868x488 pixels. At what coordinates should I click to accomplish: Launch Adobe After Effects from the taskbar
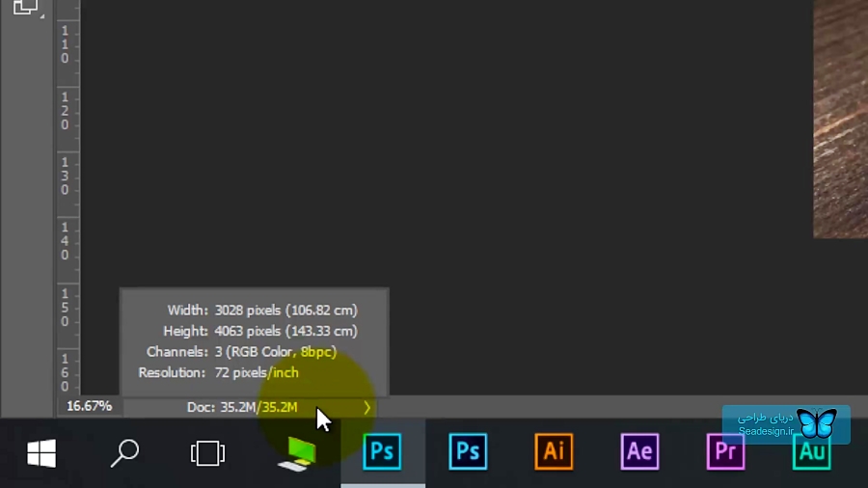click(639, 451)
